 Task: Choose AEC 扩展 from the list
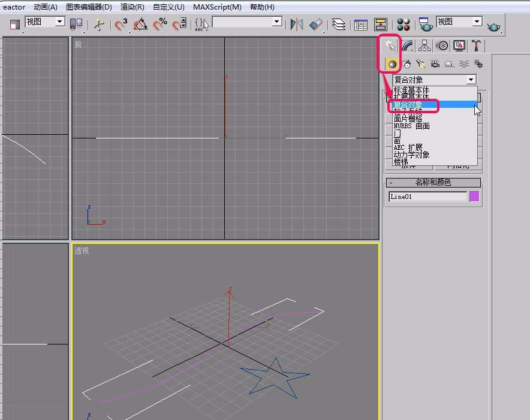(408, 147)
